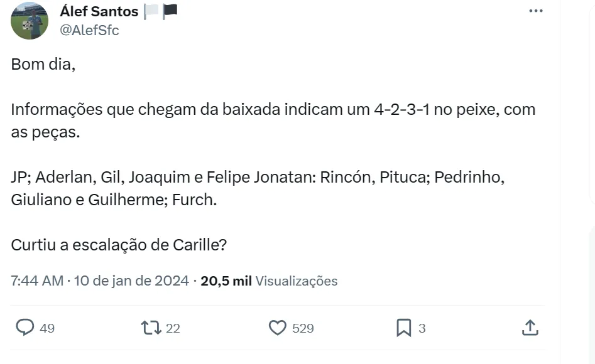The width and height of the screenshot is (595, 364).
Task: Click the "Bom dia," greeting text
Action: coord(43,64)
